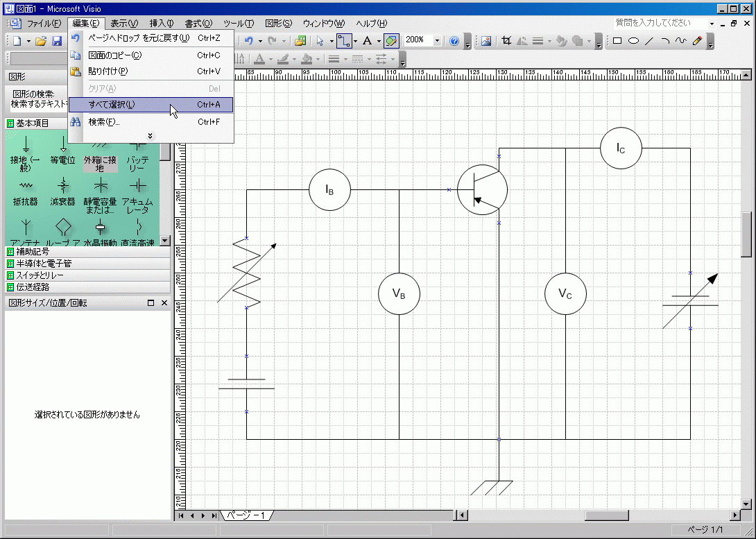The image size is (756, 539).
Task: Select the Ellipse drawing tool
Action: click(x=633, y=41)
